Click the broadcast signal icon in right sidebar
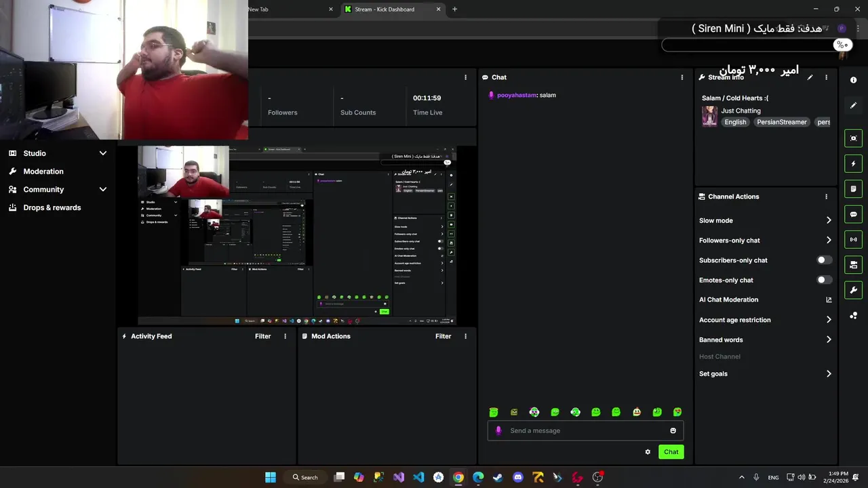Image resolution: width=868 pixels, height=488 pixels. 853,239
